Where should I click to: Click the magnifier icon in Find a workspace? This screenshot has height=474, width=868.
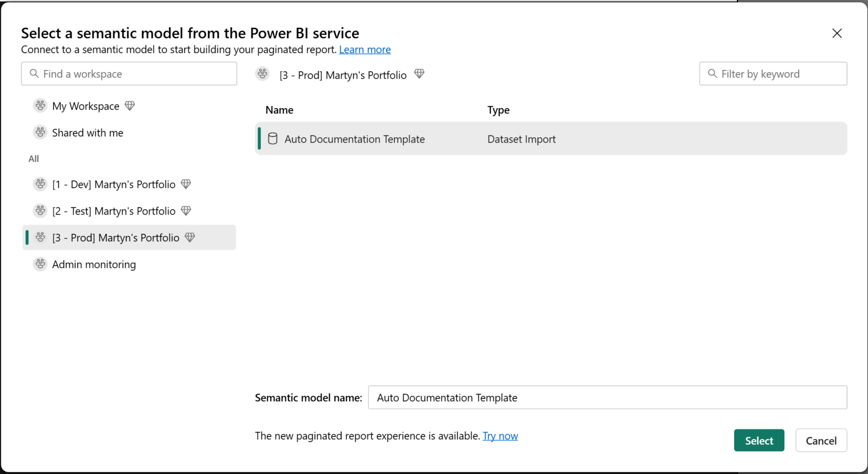[x=34, y=74]
